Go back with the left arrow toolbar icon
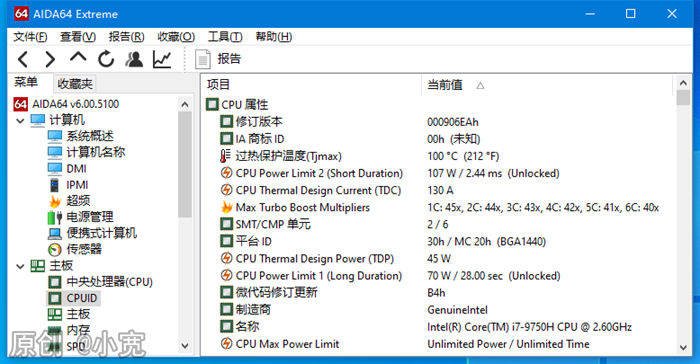 point(23,59)
